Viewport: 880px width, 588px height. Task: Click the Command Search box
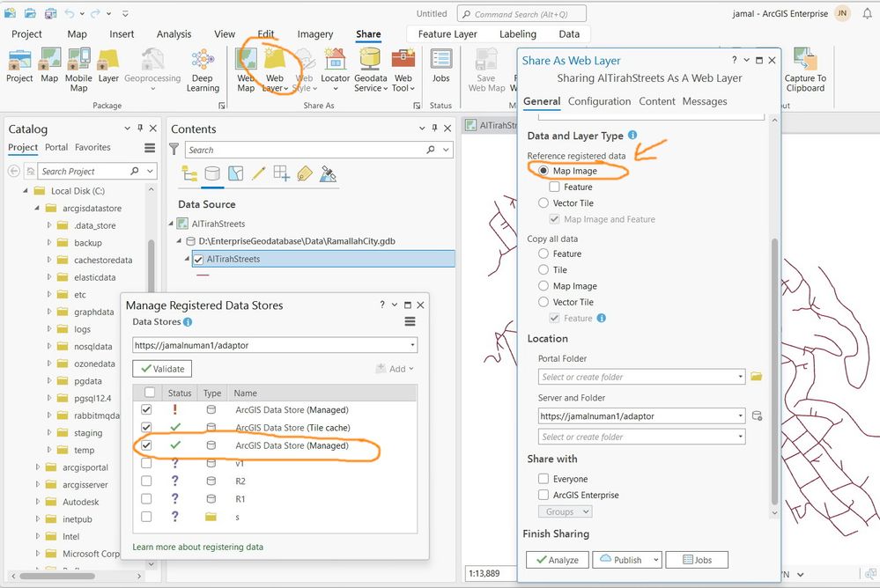coord(522,14)
